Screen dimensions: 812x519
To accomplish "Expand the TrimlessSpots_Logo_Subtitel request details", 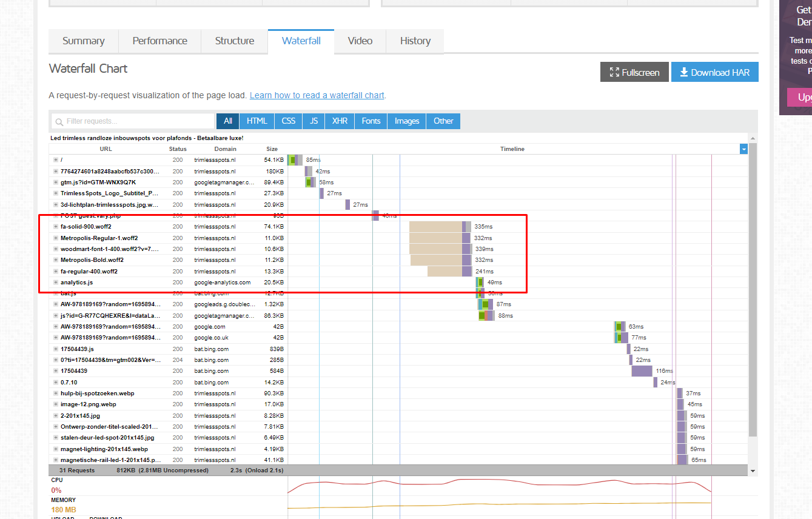I will click(x=56, y=193).
